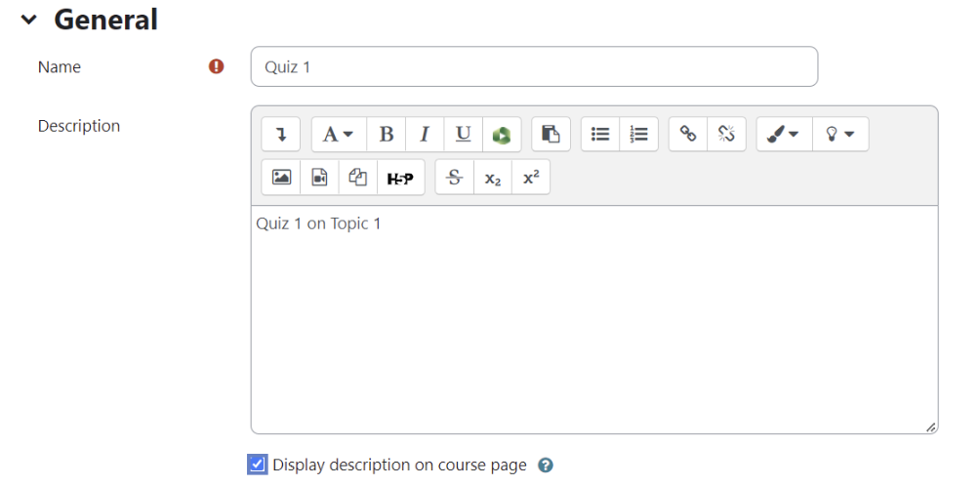This screenshot has height=486, width=980.
Task: Remove link with the Unlink icon
Action: tap(726, 135)
